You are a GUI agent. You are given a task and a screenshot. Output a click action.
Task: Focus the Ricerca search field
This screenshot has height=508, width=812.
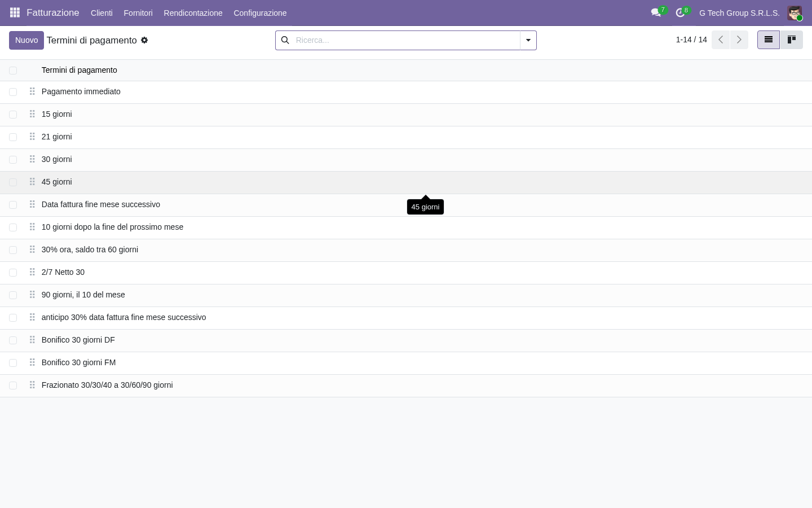click(x=405, y=40)
